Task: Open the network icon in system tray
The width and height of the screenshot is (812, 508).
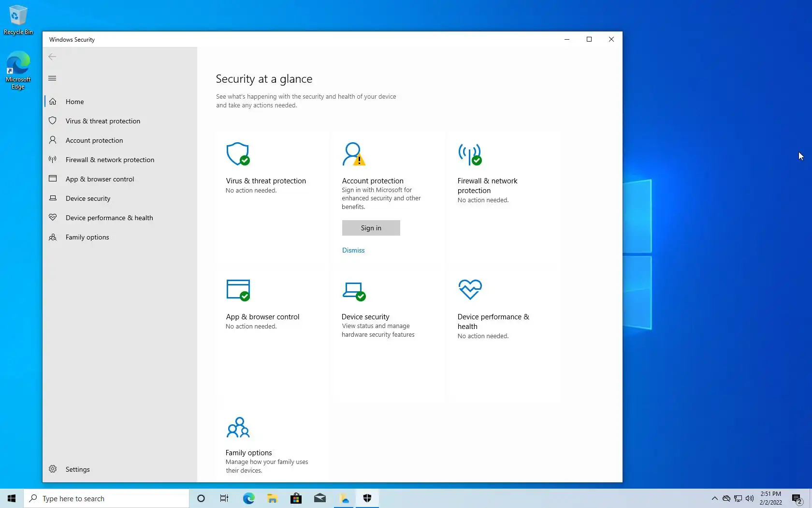Action: 738,498
